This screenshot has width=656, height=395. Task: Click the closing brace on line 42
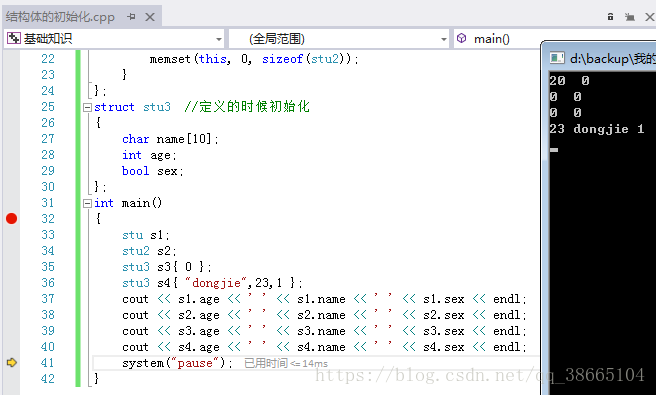(97, 379)
